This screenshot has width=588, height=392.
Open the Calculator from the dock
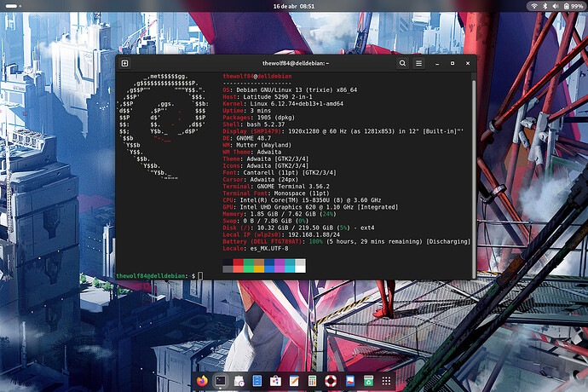pos(312,381)
